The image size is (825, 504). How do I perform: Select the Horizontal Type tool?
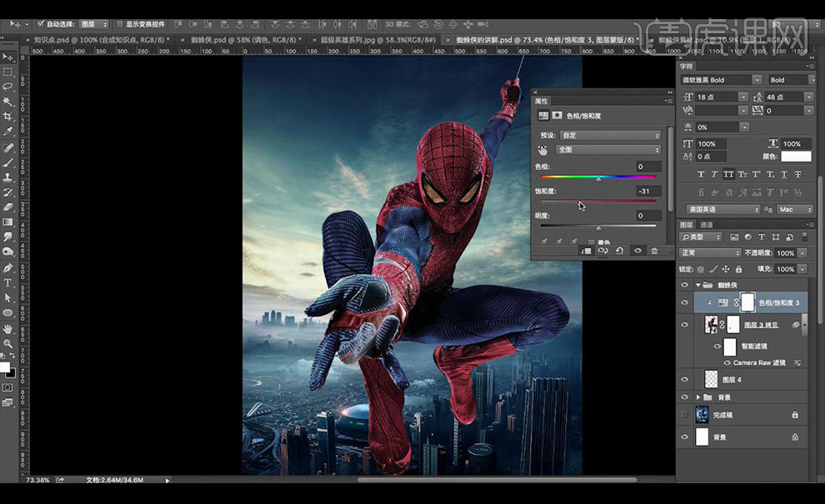(x=7, y=282)
